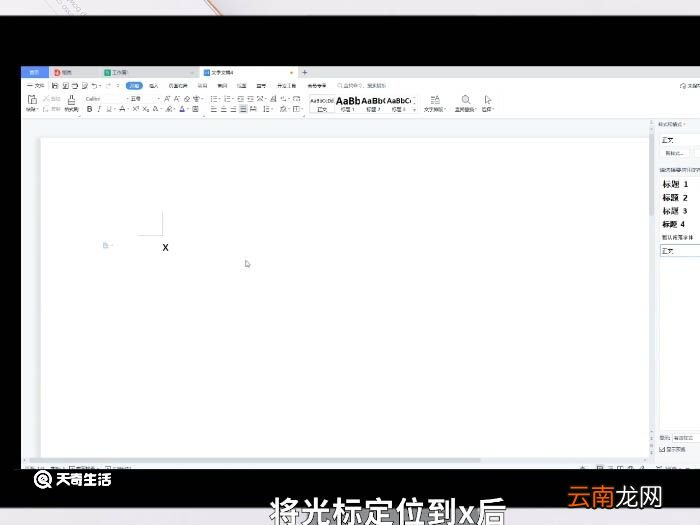The image size is (700, 525).
Task: Select 标题 3 in styles pane
Action: point(675,211)
